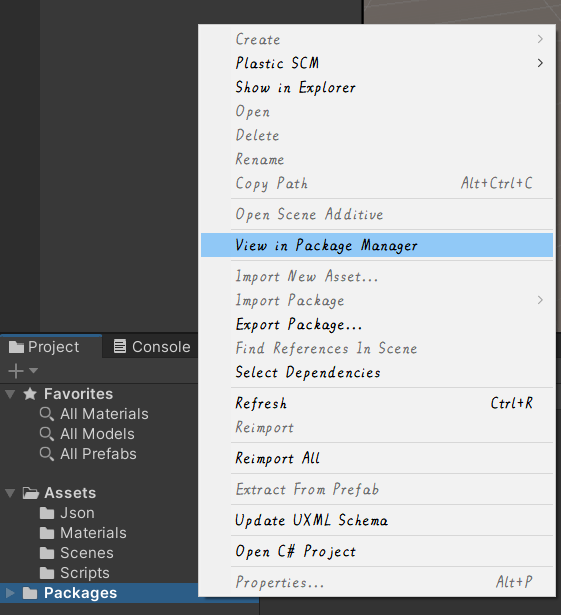Select the Scenes folder label
Image resolution: width=561 pixels, height=615 pixels.
[x=87, y=553]
